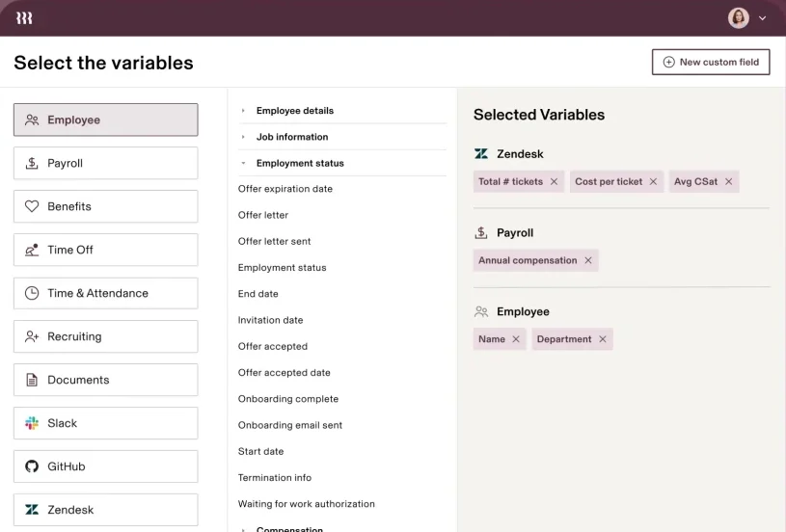786x532 pixels.
Task: Click the Zendesk logo in Selected Variables
Action: coord(481,154)
